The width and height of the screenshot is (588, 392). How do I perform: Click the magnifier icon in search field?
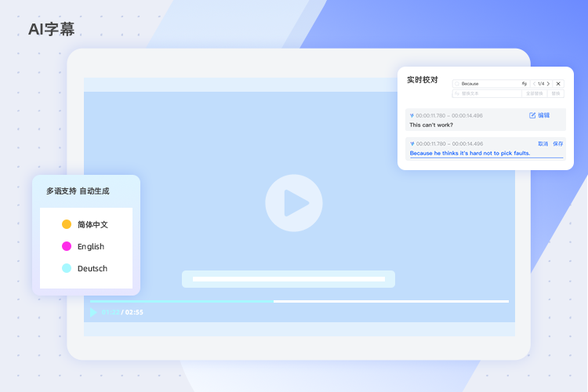456,83
